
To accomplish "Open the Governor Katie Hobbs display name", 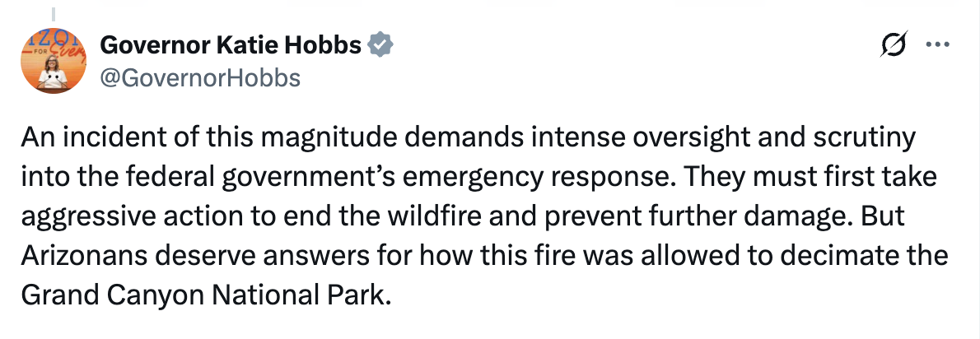I will 231,45.
